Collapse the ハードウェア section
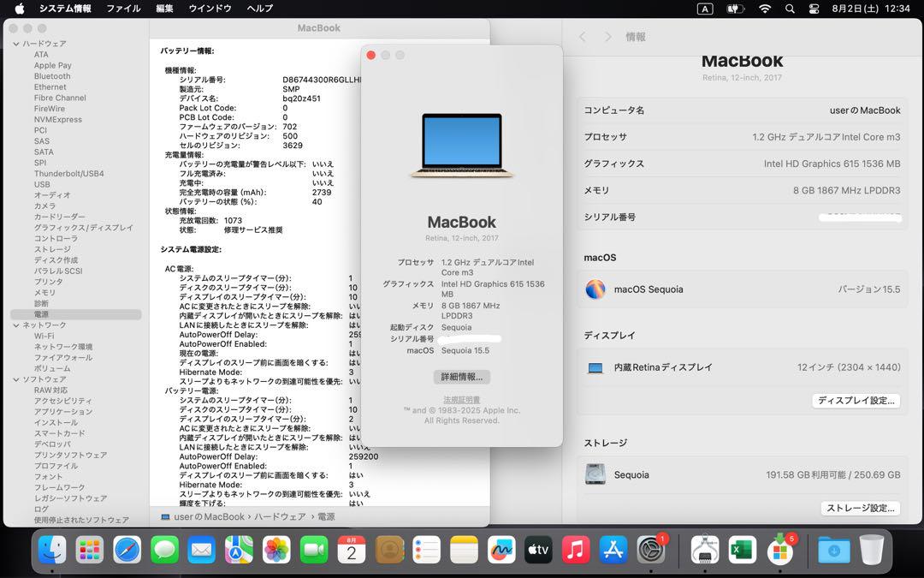Viewport: 924px width, 578px height. pos(16,44)
